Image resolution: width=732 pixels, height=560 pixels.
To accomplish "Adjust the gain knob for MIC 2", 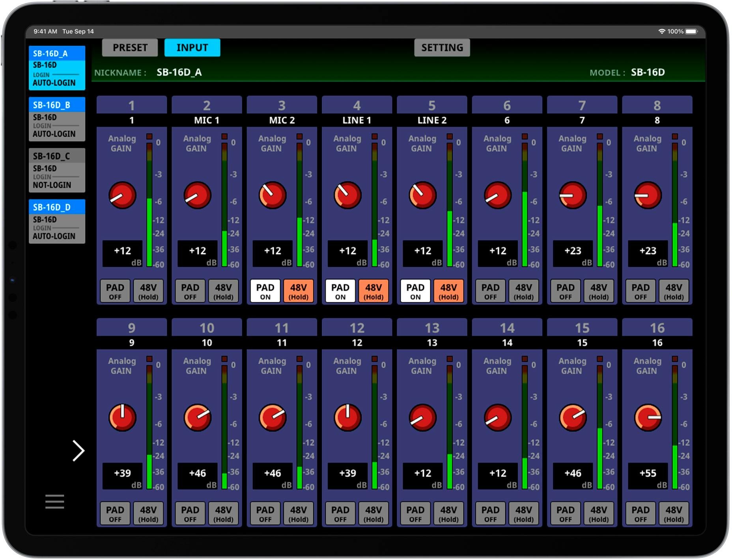I will pyautogui.click(x=272, y=195).
